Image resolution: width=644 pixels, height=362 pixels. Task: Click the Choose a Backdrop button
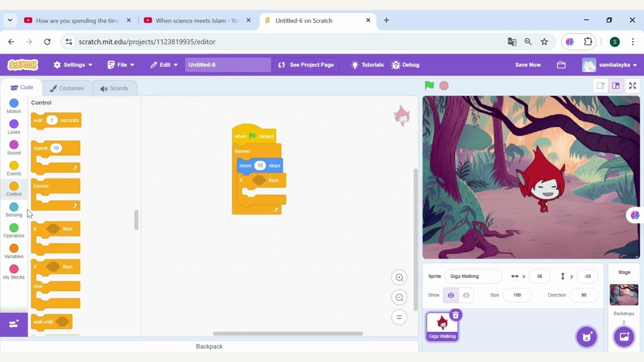click(624, 337)
